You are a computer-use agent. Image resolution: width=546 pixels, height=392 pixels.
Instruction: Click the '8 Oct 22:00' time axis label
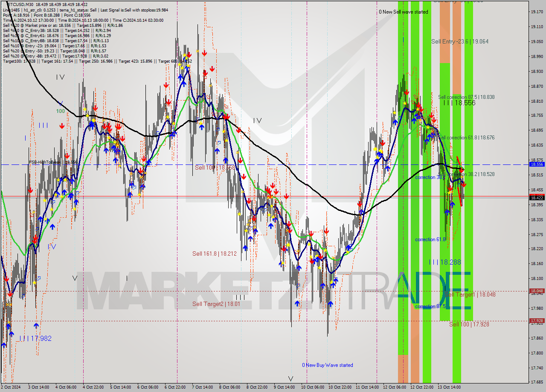point(258,387)
